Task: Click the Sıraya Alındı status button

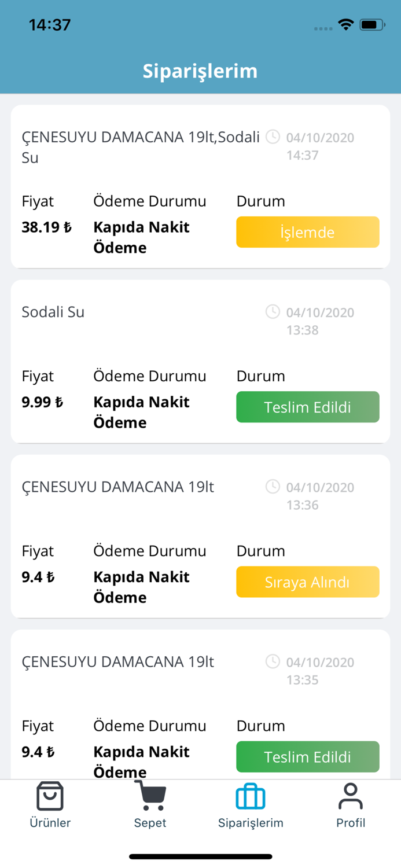Action: [x=307, y=582]
